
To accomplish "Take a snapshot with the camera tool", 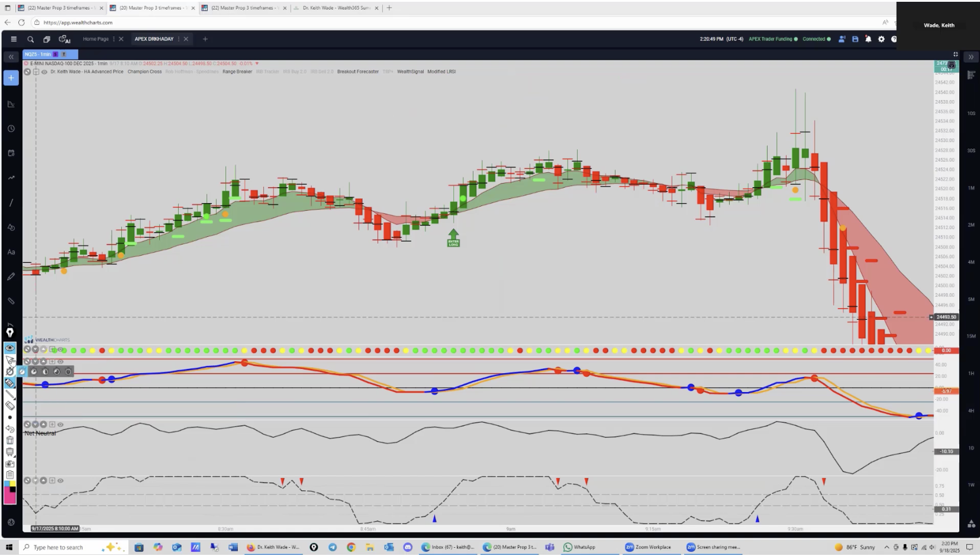I will (x=10, y=464).
